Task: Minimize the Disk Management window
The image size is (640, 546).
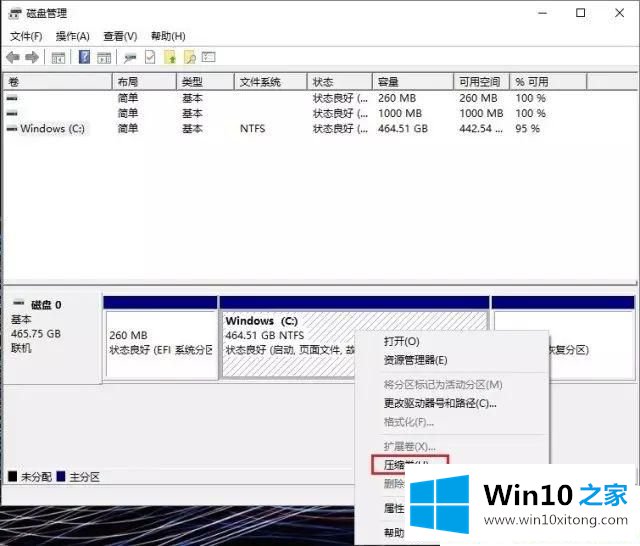Action: tap(542, 13)
